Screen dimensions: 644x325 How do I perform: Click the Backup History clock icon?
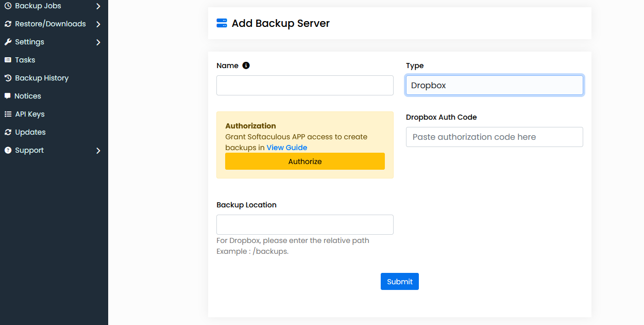(8, 78)
